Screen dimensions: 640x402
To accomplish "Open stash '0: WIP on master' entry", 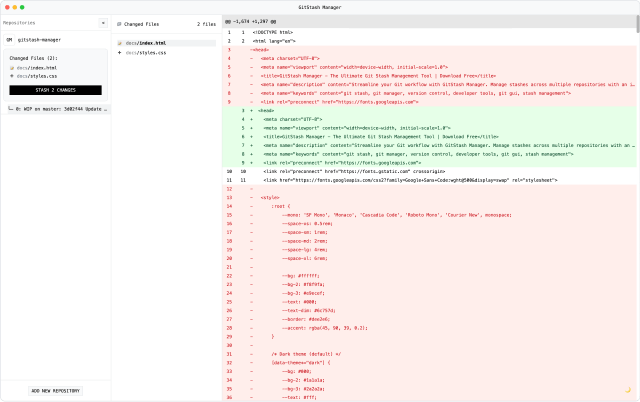I will (58, 109).
